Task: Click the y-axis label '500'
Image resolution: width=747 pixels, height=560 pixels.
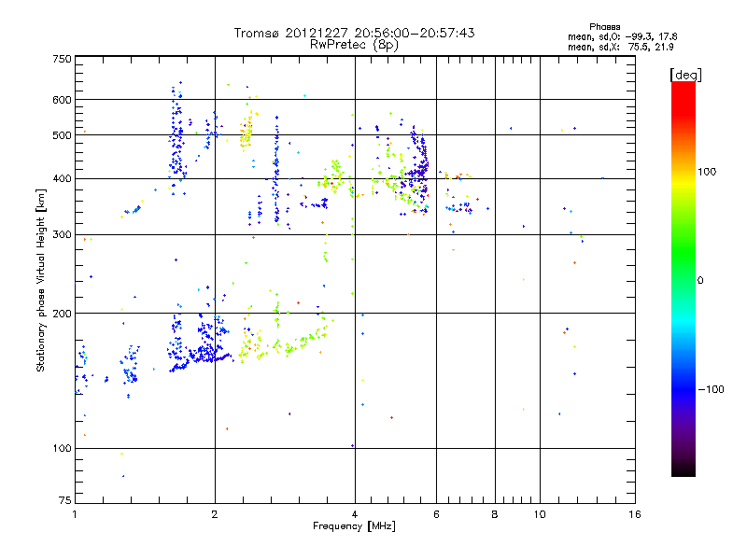Action: (62, 135)
